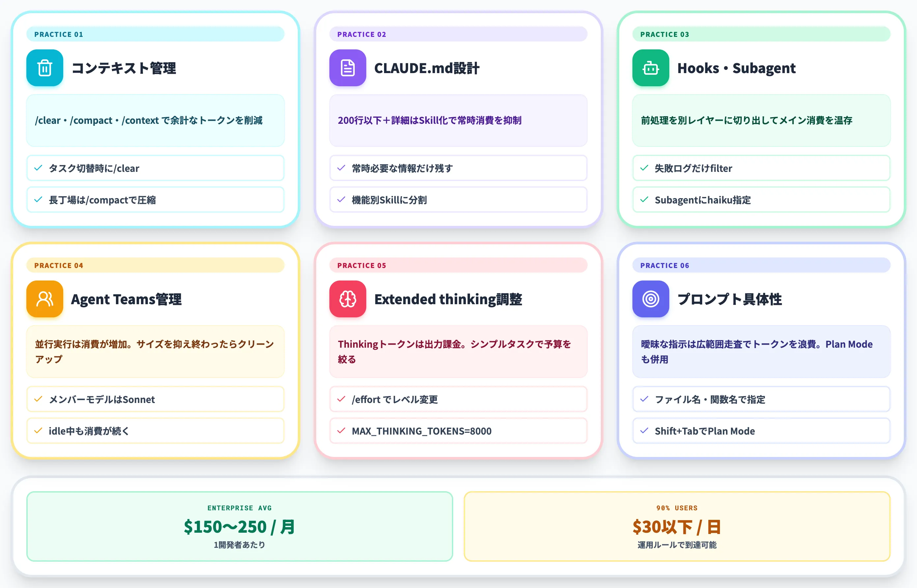Click the 運用ルールで到達可能 caption

677,545
